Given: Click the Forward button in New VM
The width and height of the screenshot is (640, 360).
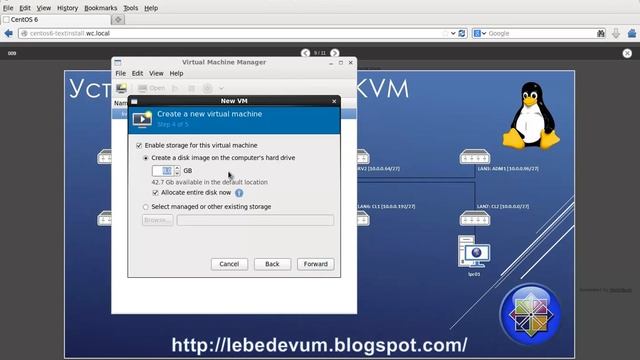Looking at the screenshot, I should [x=316, y=264].
